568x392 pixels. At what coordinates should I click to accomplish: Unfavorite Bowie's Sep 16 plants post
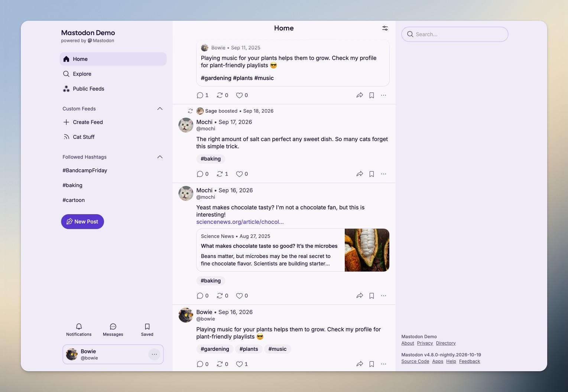(242, 364)
